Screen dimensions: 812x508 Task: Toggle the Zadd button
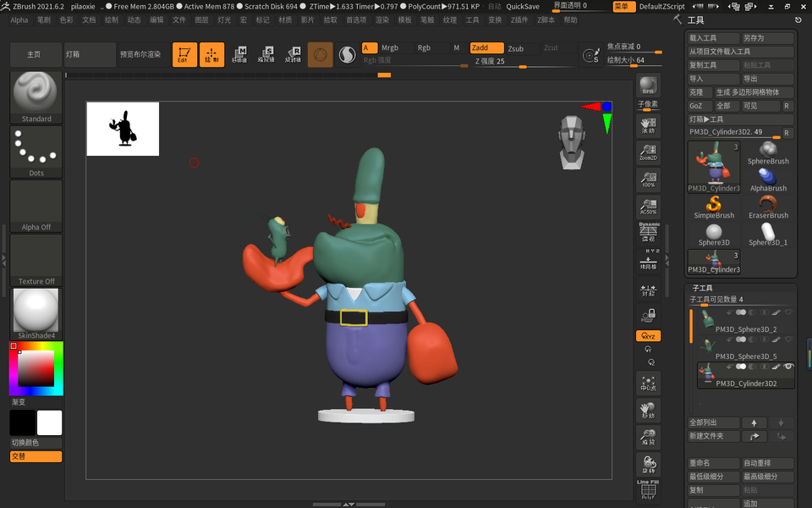(487, 47)
